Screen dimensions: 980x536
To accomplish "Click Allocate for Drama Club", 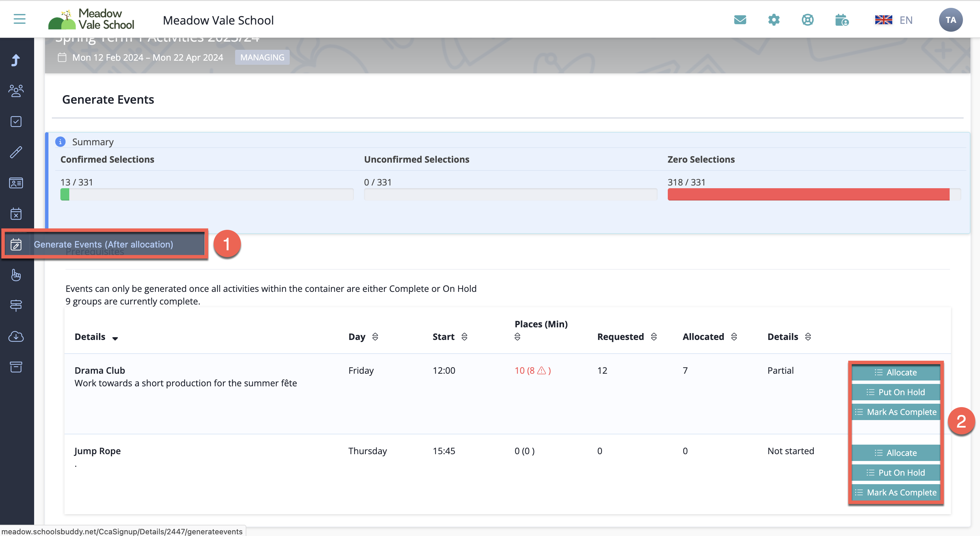I will (896, 372).
